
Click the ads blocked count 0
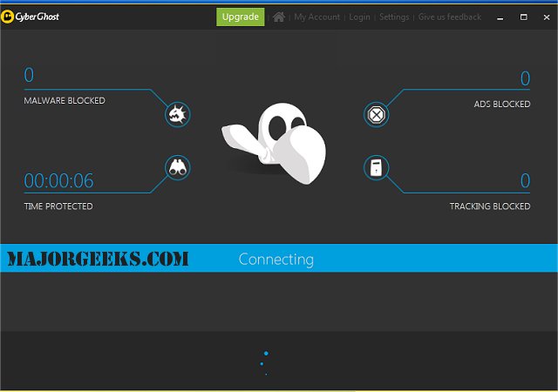pyautogui.click(x=525, y=78)
